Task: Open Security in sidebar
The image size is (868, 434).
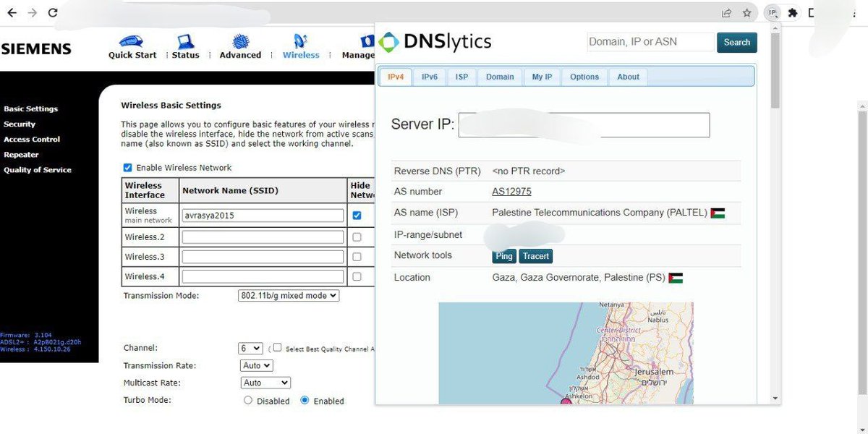Action: click(20, 124)
